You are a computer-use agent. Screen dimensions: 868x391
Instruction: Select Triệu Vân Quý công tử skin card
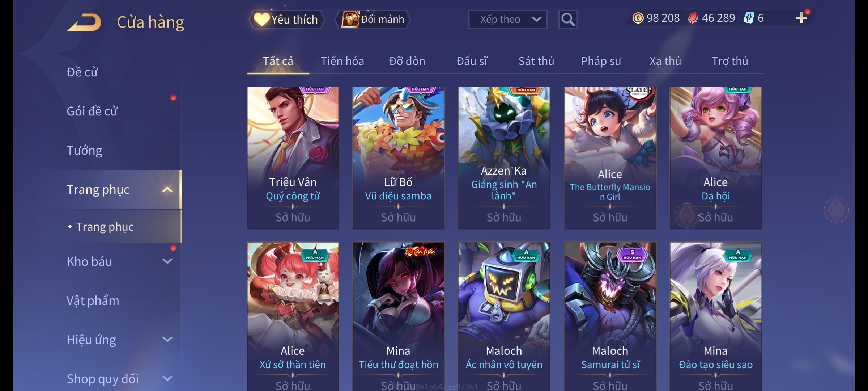pyautogui.click(x=293, y=158)
